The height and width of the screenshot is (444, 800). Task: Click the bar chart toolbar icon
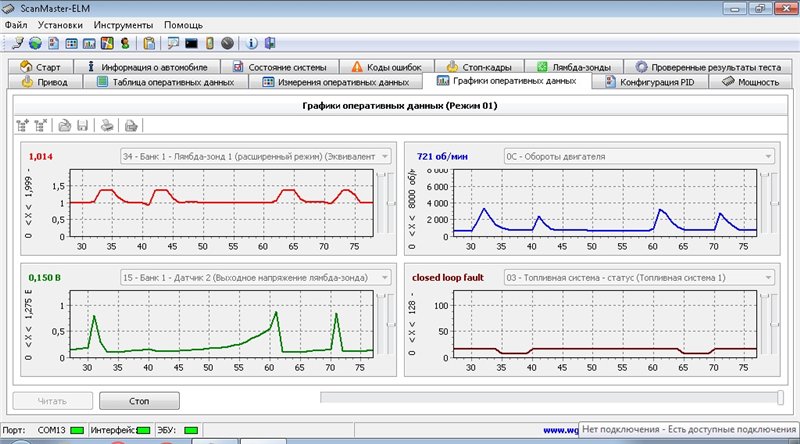(x=89, y=43)
